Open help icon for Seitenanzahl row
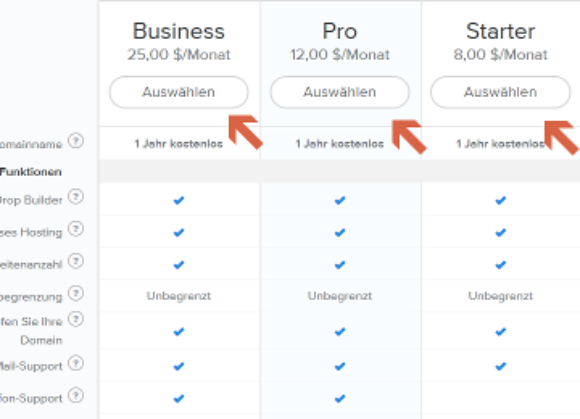Image resolution: width=580 pixels, height=419 pixels. point(76,261)
